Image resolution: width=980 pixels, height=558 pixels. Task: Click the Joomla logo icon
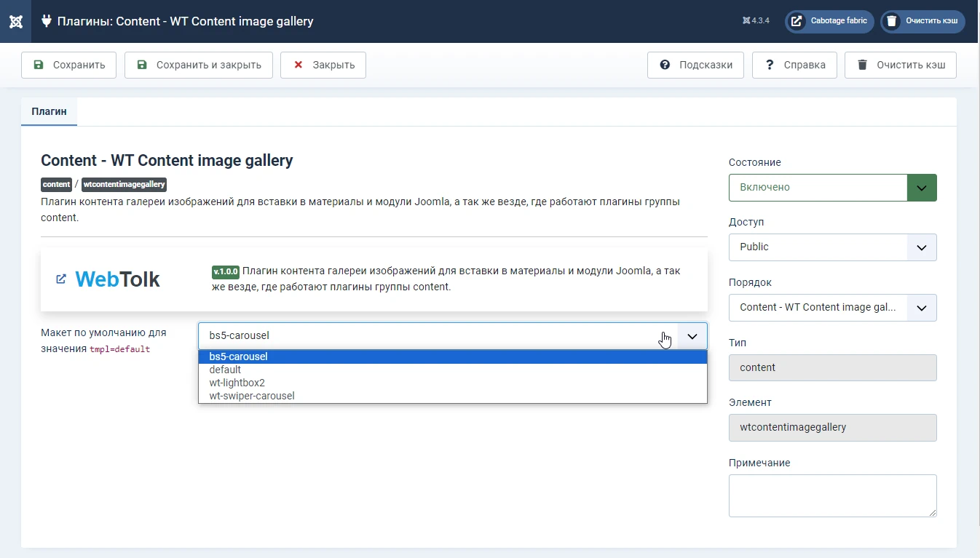click(15, 21)
